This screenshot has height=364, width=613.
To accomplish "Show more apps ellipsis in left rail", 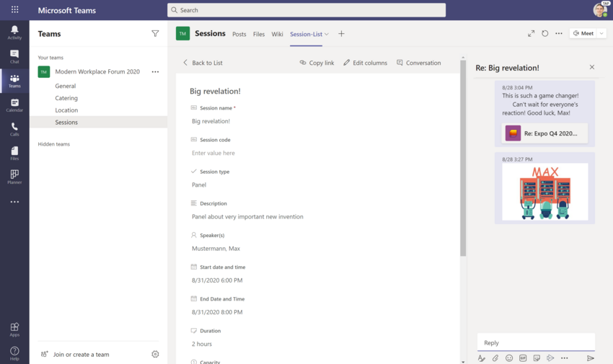I will coord(14,202).
